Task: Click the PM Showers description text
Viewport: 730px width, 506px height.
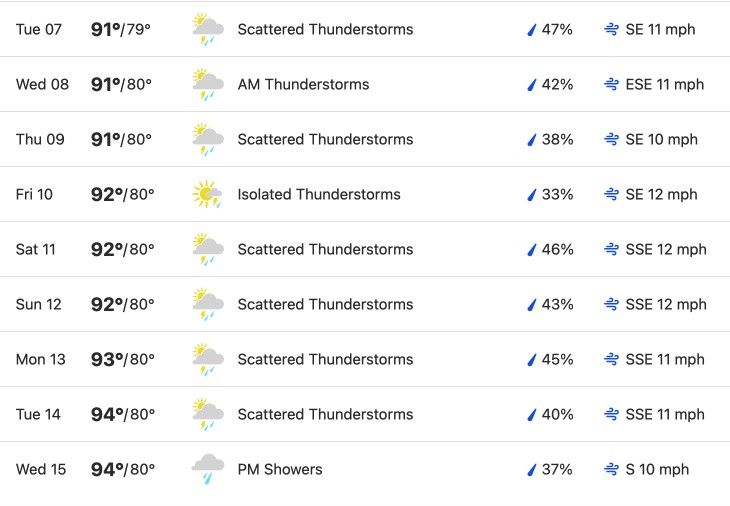Action: [280, 469]
